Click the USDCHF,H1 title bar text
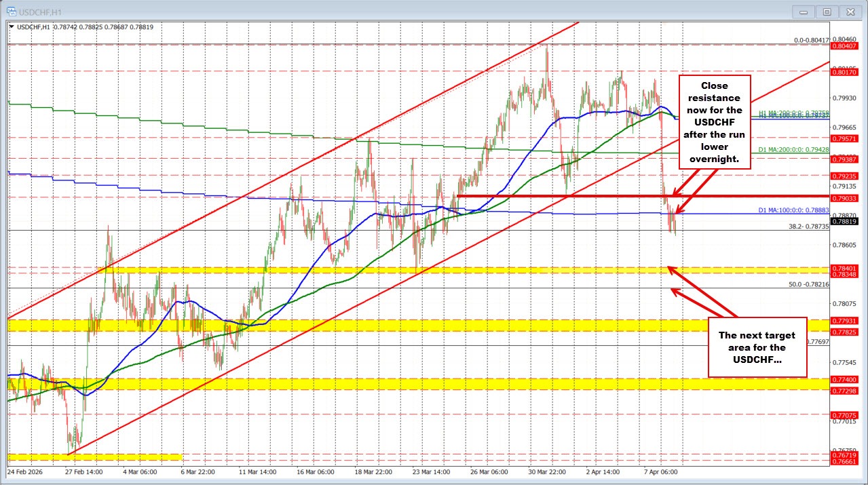The width and height of the screenshot is (868, 485). click(41, 12)
